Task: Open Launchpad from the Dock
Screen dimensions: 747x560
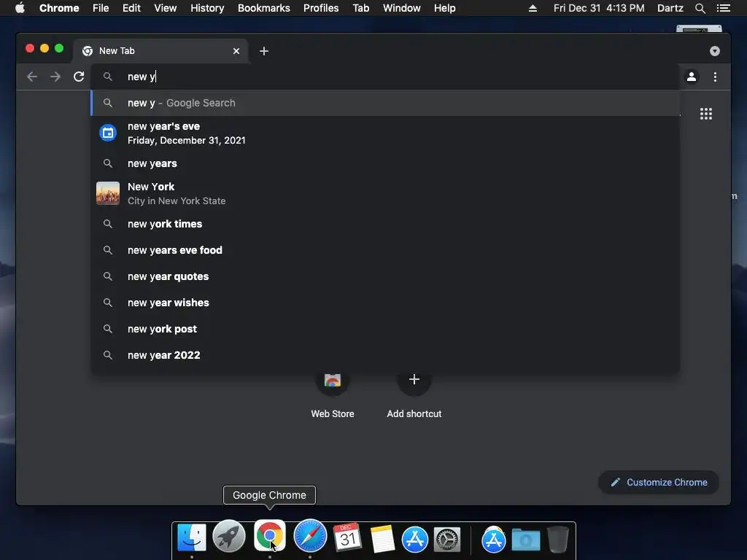Action: point(229,536)
